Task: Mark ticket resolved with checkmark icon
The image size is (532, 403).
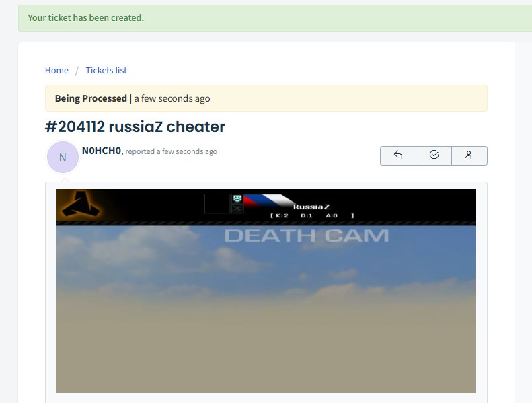Action: click(434, 155)
